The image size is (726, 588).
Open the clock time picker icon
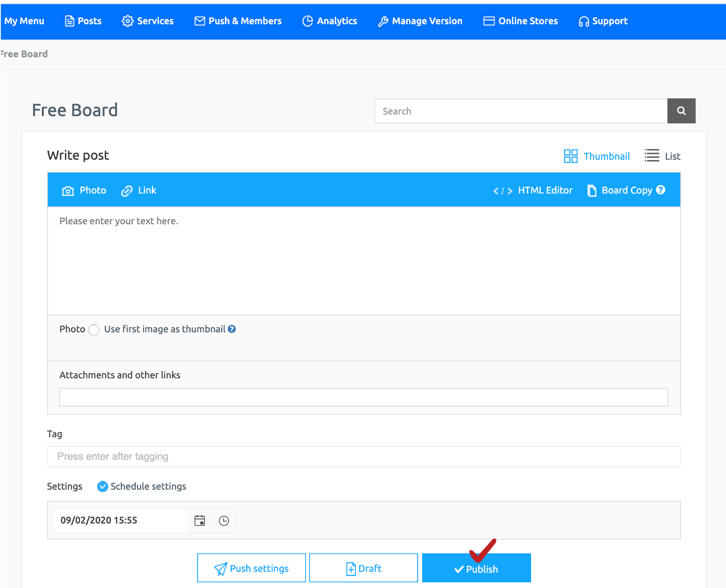point(224,521)
